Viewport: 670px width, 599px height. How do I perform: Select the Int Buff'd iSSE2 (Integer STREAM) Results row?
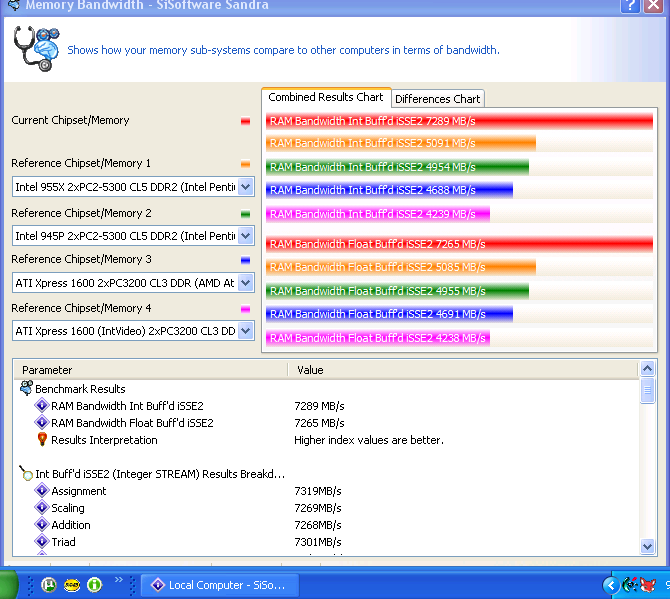click(327, 474)
